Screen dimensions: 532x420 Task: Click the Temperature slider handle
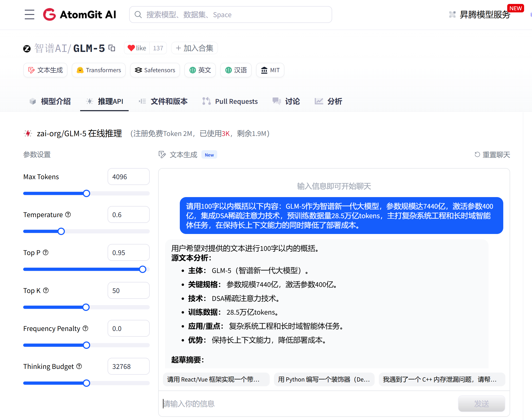pyautogui.click(x=61, y=231)
